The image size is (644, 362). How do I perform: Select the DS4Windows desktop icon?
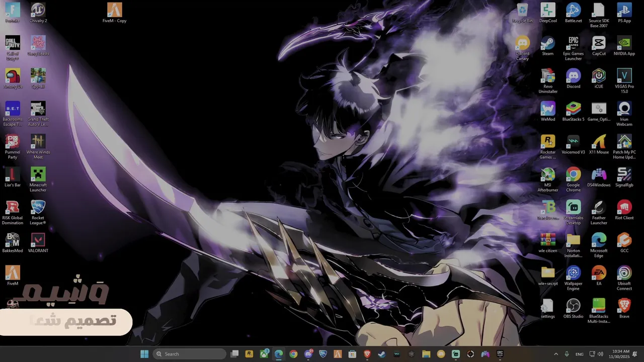click(x=599, y=177)
